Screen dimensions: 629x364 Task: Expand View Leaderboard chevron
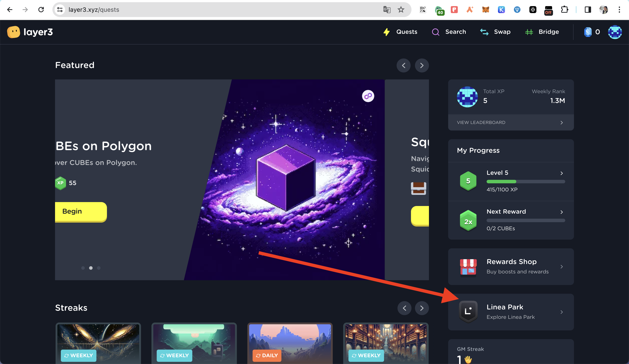pos(562,123)
